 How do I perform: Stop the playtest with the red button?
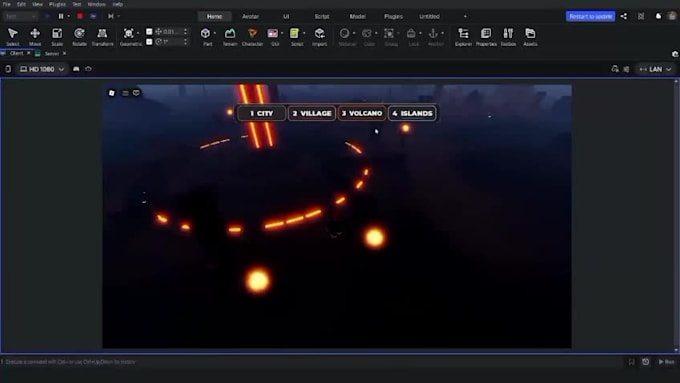(80, 16)
